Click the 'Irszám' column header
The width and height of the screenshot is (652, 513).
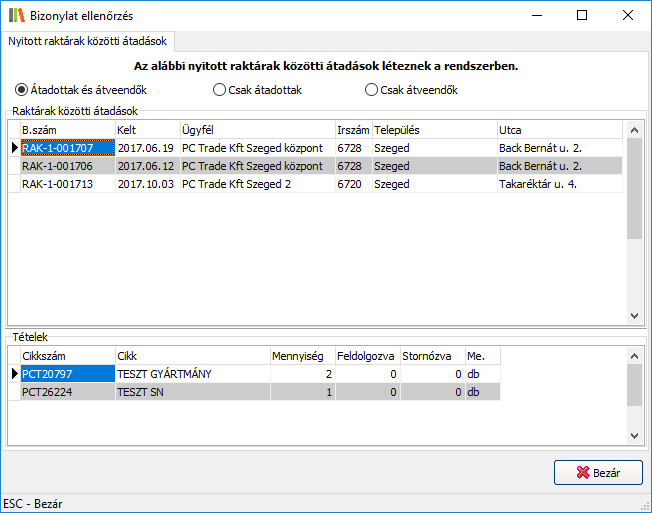(352, 130)
